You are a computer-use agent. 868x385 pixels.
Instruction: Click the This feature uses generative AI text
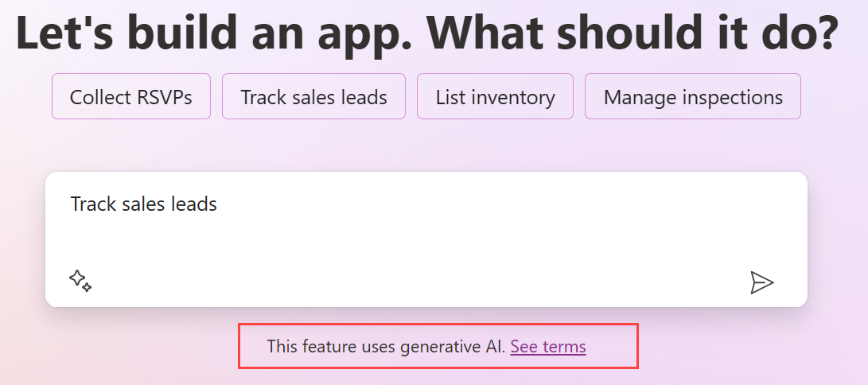click(x=386, y=347)
